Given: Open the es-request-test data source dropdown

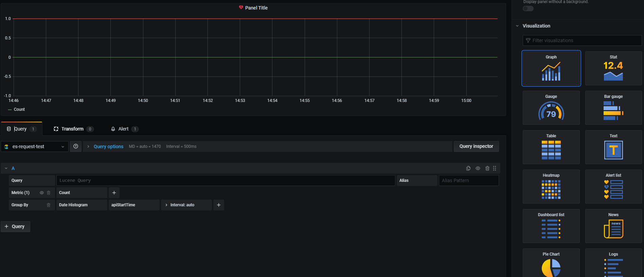Looking at the screenshot, I should click(x=35, y=146).
